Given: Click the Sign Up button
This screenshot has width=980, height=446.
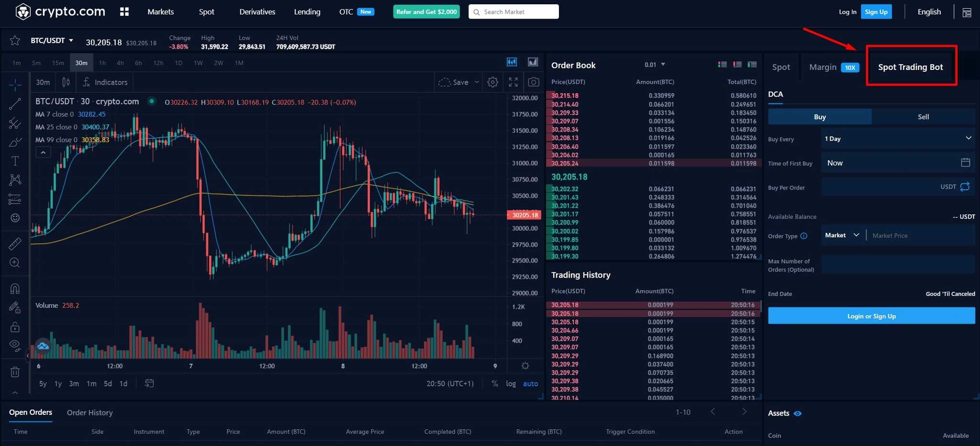Looking at the screenshot, I should 876,11.
